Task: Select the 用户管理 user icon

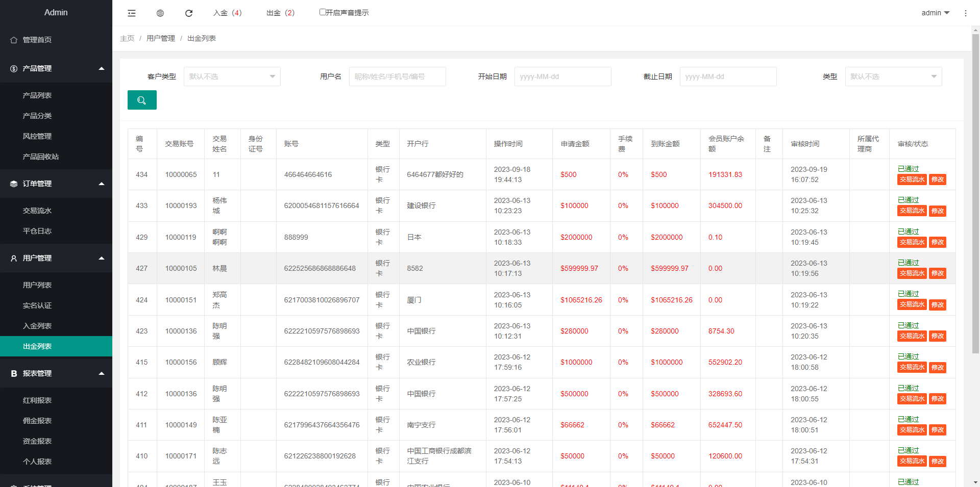Action: (13, 258)
